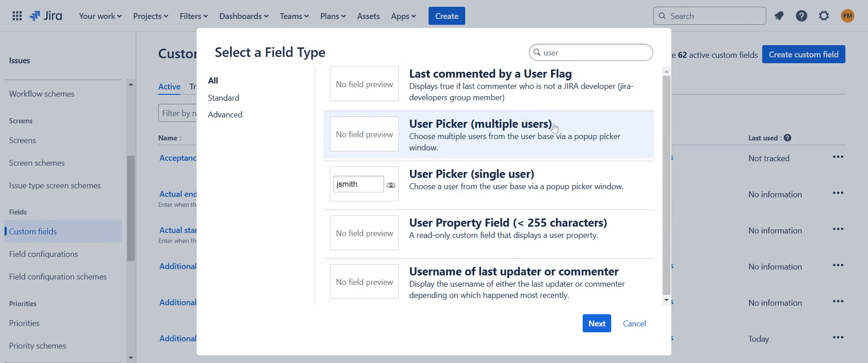Expand the Plans menu
This screenshot has width=868, height=363.
pyautogui.click(x=333, y=16)
